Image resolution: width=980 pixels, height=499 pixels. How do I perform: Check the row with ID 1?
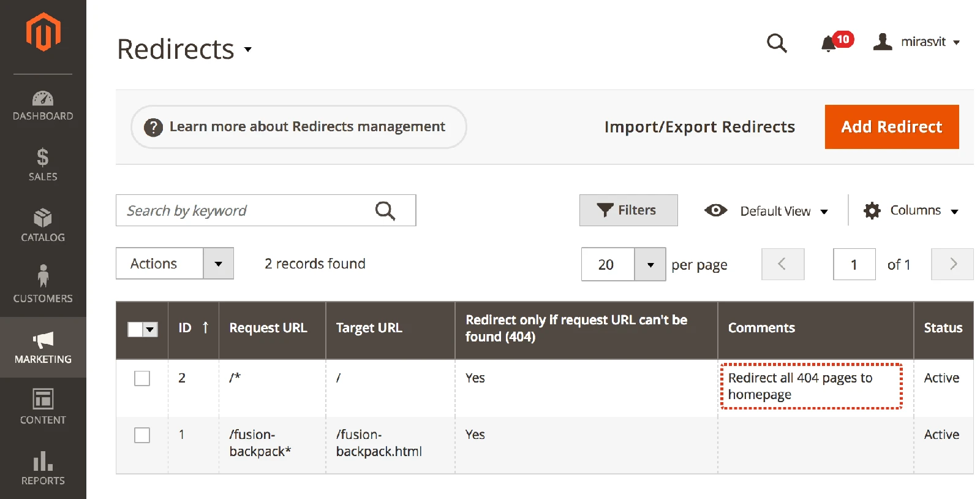142,435
